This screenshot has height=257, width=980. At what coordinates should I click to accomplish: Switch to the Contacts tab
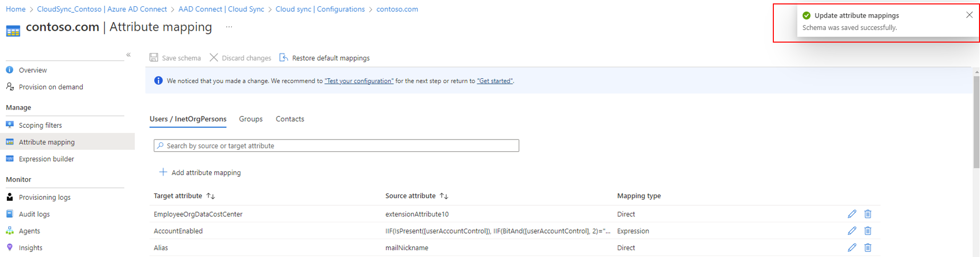(x=290, y=119)
